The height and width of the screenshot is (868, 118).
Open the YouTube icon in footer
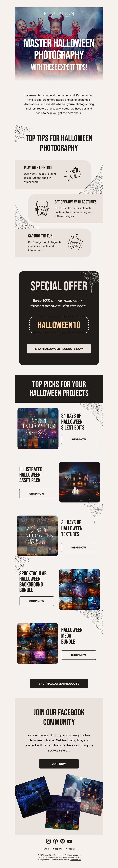click(x=70, y=841)
